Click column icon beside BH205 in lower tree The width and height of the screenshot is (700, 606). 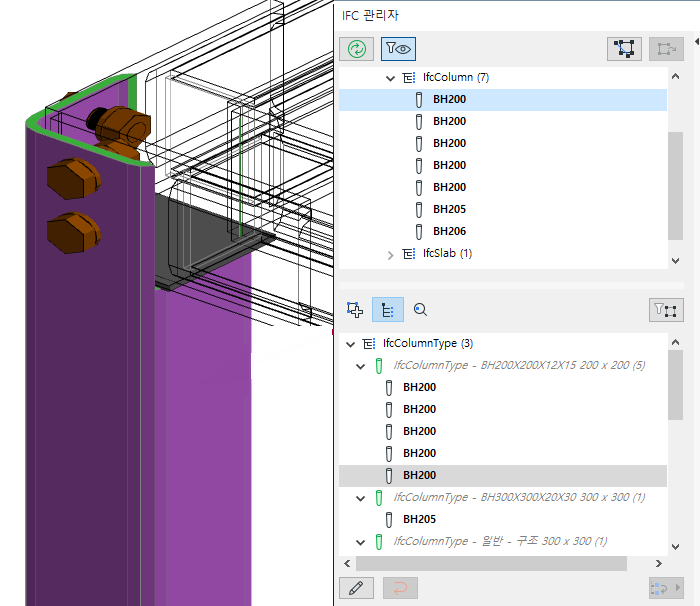389,519
